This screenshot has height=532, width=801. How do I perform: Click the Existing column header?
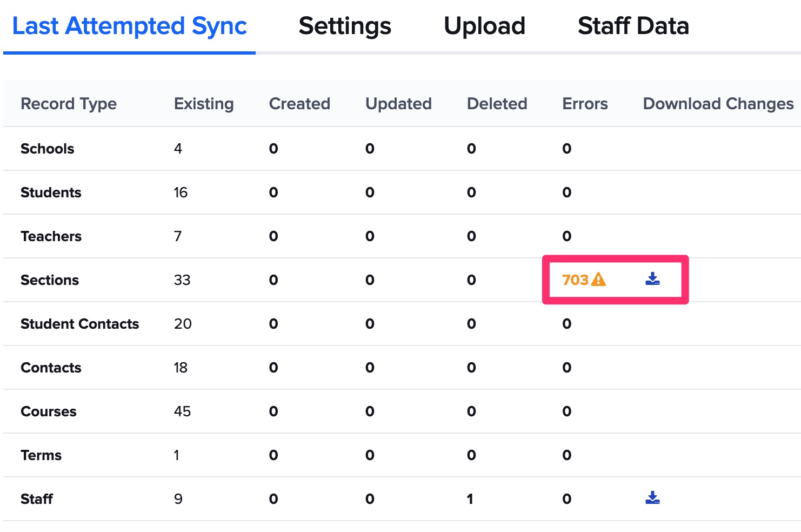[204, 103]
